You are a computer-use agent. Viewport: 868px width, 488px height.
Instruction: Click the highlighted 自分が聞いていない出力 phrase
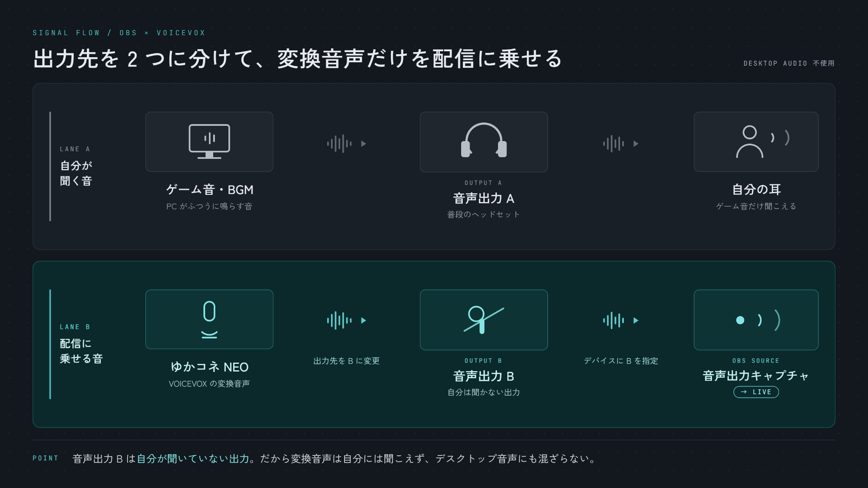click(193, 459)
